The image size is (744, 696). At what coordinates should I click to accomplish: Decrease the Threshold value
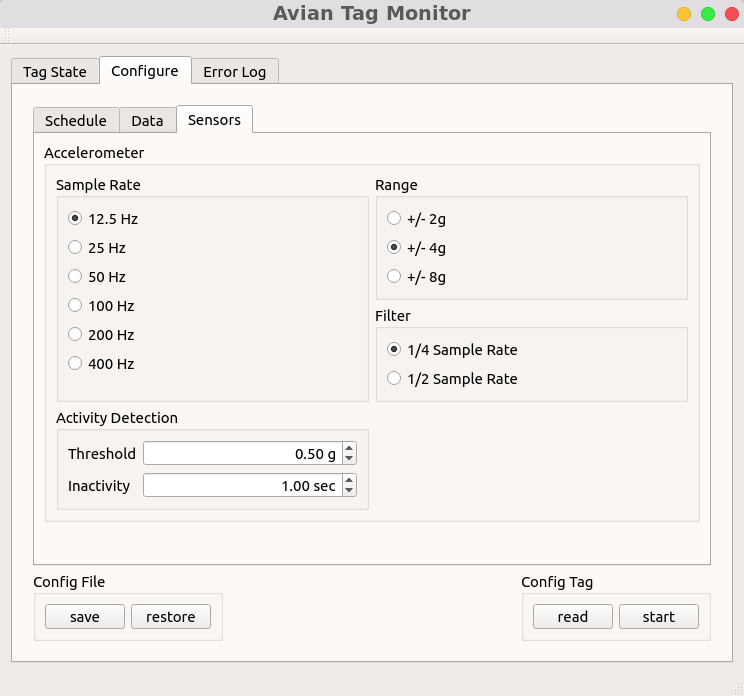349,458
